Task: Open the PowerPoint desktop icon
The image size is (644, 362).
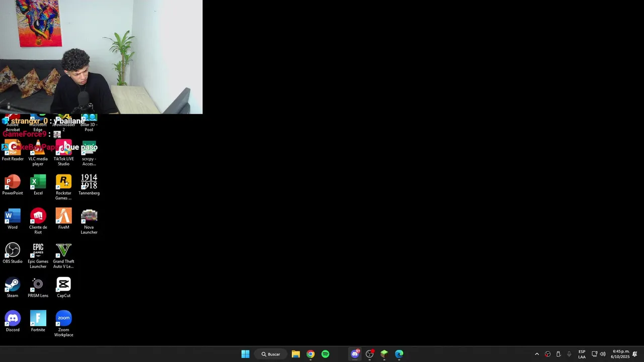Action: tap(13, 185)
